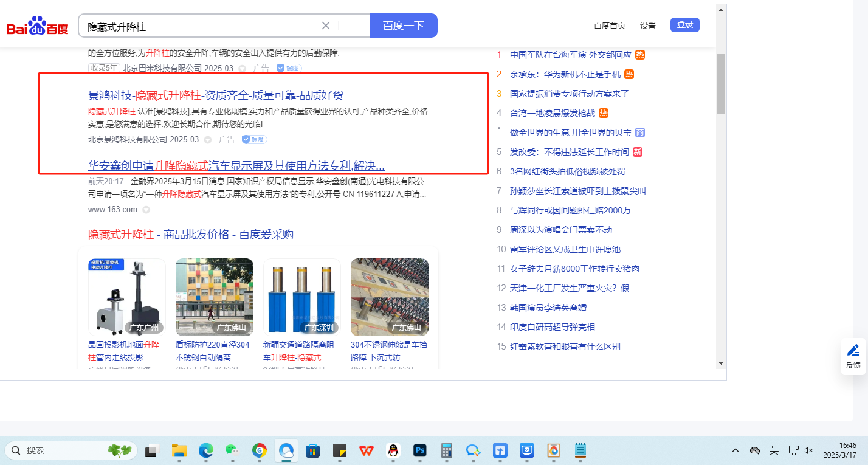Viewport: 868px width, 465px height.
Task: Open the QQ penguin taskbar icon
Action: point(393,450)
